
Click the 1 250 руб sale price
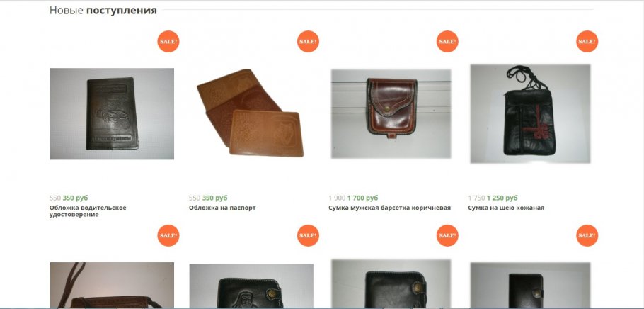point(502,198)
